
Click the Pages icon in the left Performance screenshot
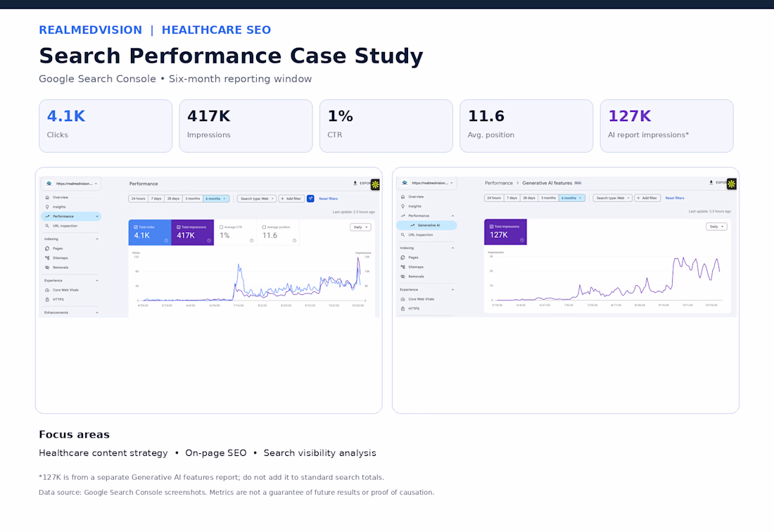point(47,248)
